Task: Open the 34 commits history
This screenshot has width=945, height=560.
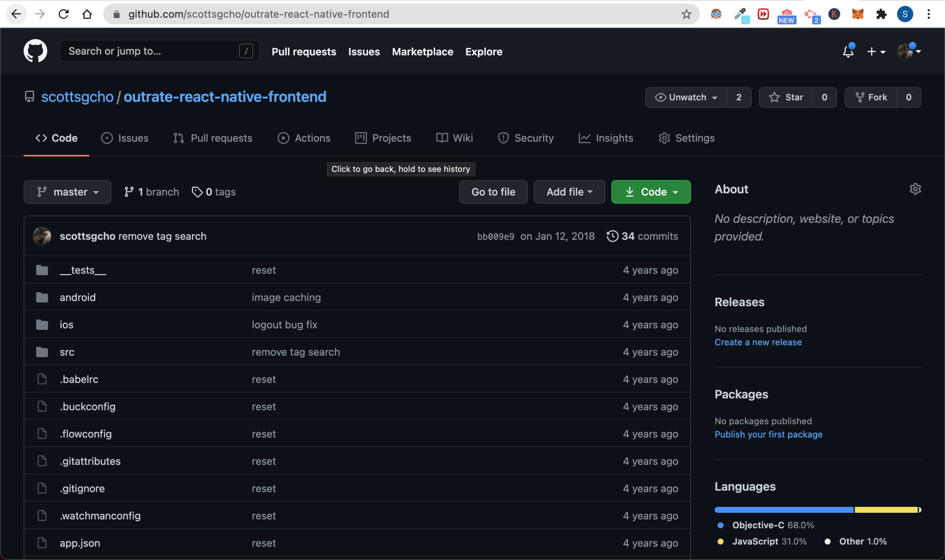Action: tap(642, 236)
